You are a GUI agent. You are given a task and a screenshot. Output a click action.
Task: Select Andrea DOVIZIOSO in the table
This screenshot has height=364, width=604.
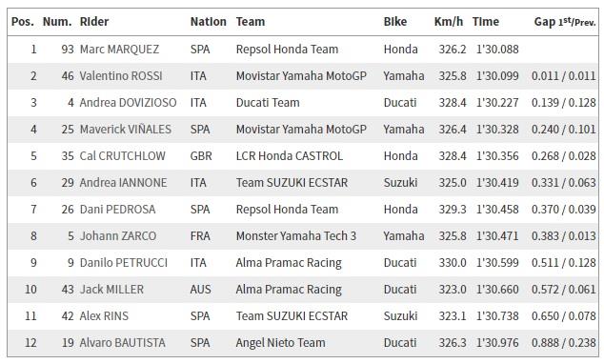pos(128,103)
